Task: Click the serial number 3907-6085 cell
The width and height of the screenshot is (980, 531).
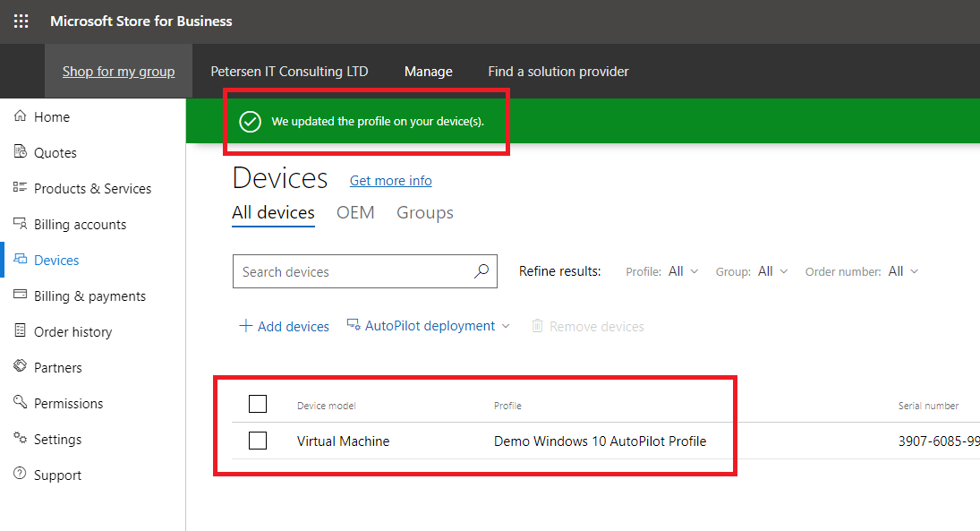Action: click(939, 441)
